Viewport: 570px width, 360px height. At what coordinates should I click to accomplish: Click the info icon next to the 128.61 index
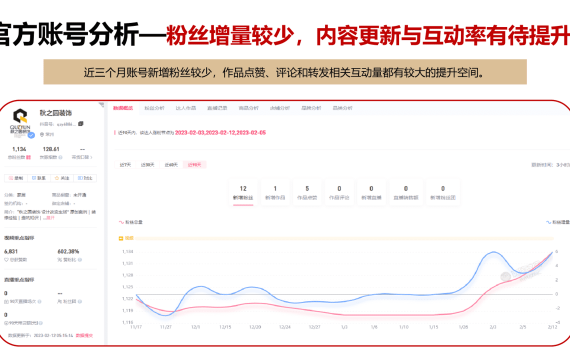60,157
